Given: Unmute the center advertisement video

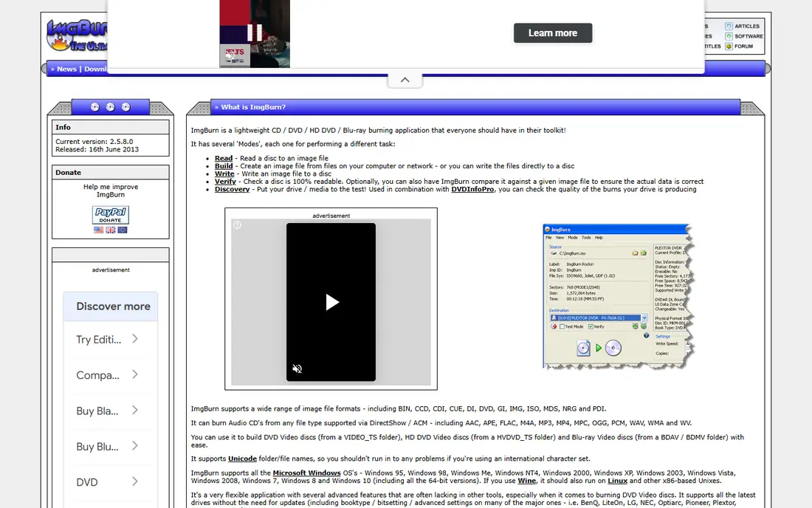Looking at the screenshot, I should tap(297, 368).
